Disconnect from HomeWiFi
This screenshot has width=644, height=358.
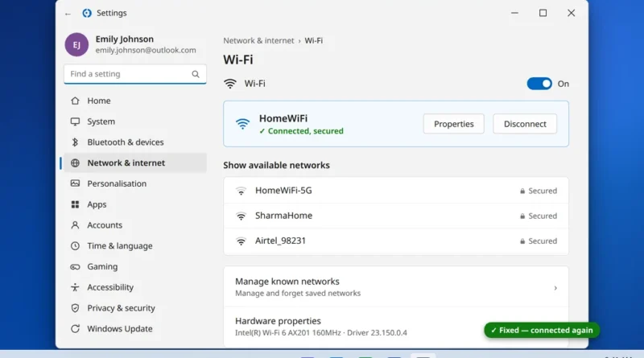click(525, 124)
